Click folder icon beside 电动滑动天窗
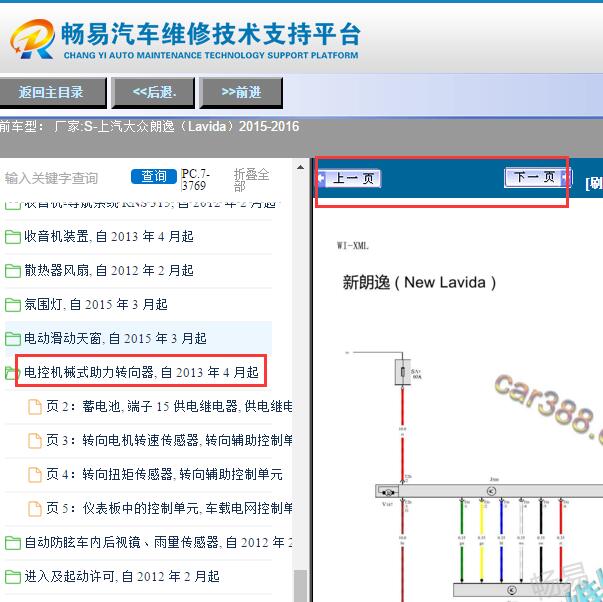 [x=13, y=339]
